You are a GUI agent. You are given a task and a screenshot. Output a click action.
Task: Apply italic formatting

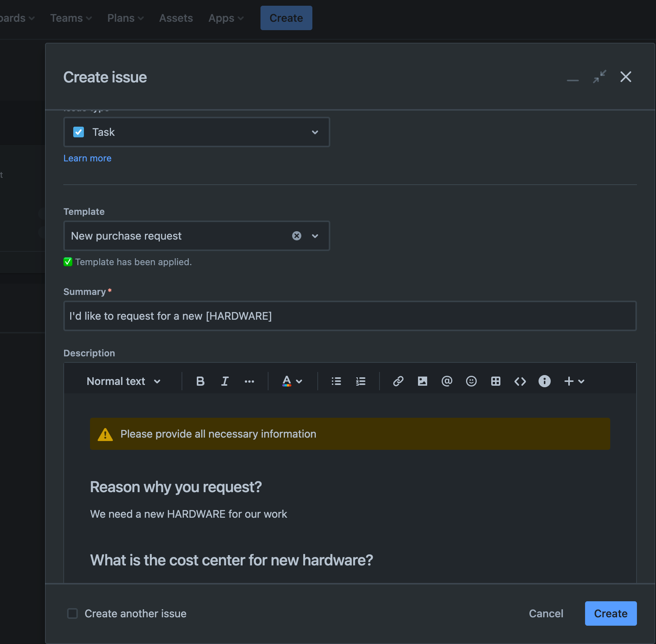225,381
